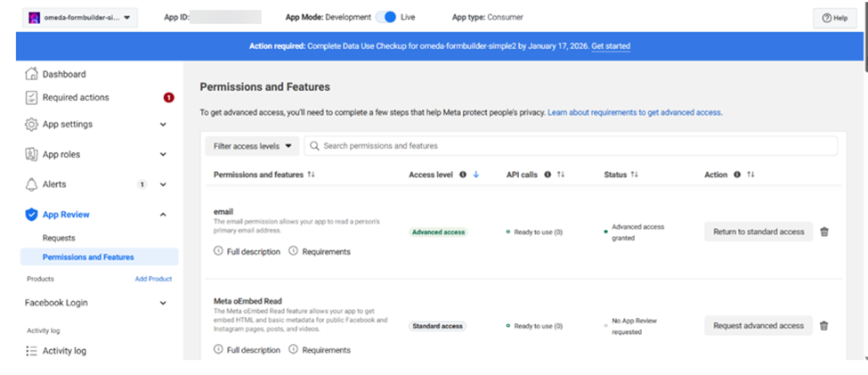Click the Activity log list icon
The height and width of the screenshot is (375, 868).
pos(32,351)
